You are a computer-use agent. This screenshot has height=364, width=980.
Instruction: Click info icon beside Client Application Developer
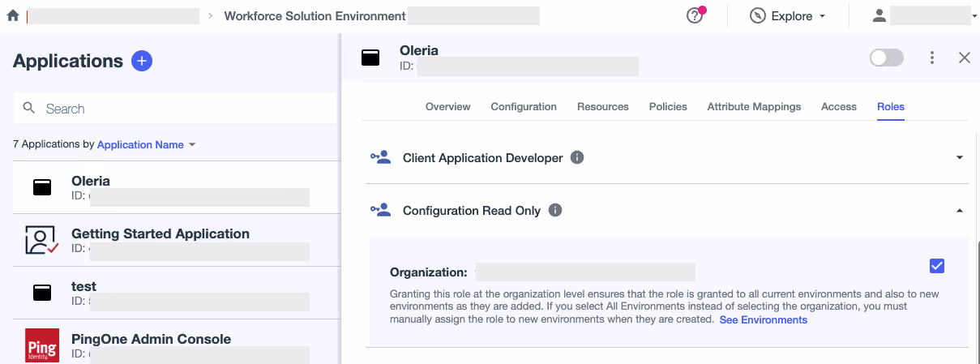(x=577, y=157)
